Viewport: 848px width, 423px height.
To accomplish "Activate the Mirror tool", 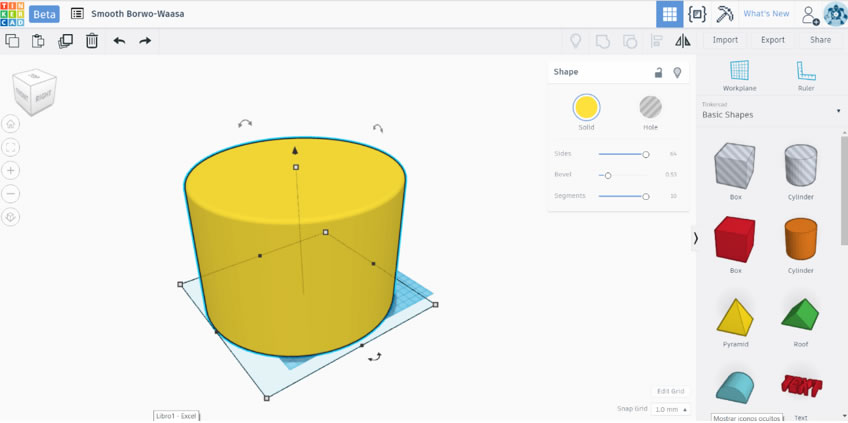I will (x=683, y=41).
